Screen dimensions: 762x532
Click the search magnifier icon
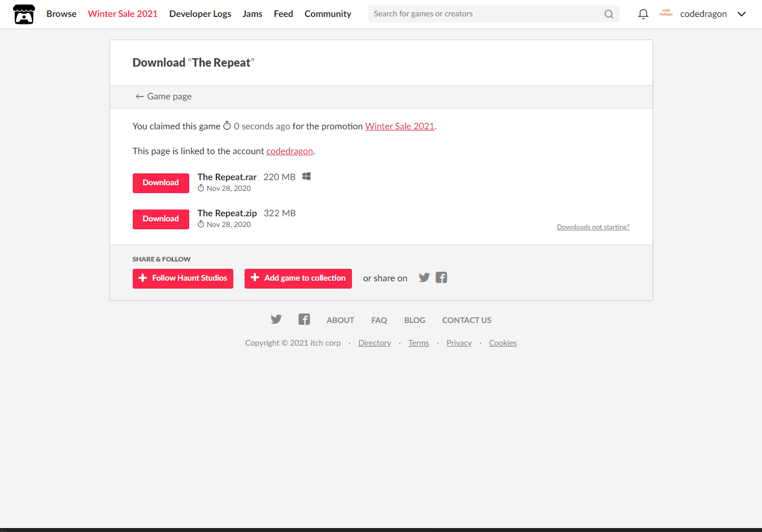coord(608,14)
